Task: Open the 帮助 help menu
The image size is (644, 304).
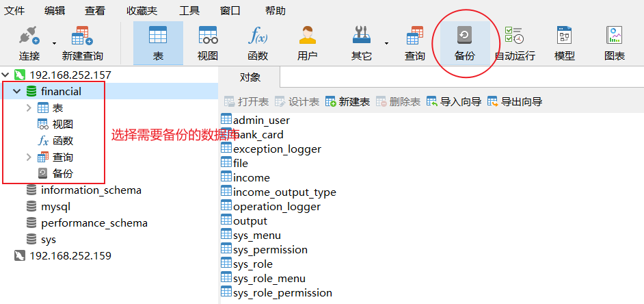Action: pyautogui.click(x=276, y=11)
